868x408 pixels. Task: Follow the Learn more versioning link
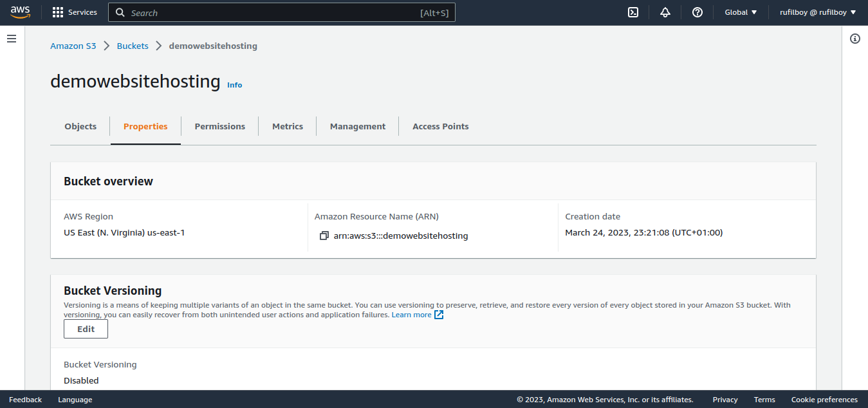tap(412, 315)
